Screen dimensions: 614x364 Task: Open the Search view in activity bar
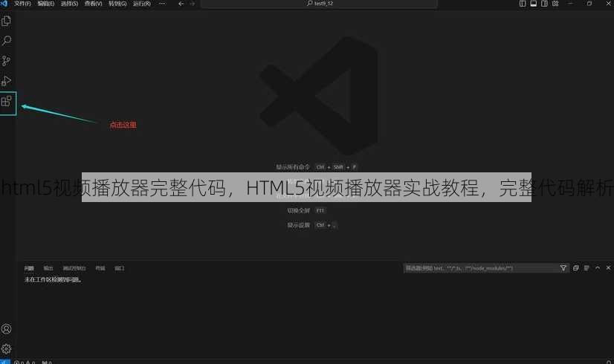6,41
